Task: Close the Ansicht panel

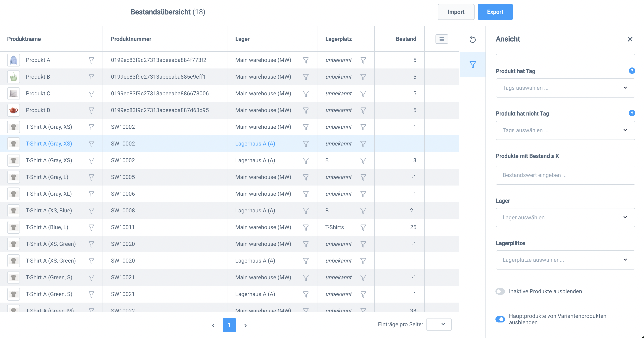Action: coord(630,39)
